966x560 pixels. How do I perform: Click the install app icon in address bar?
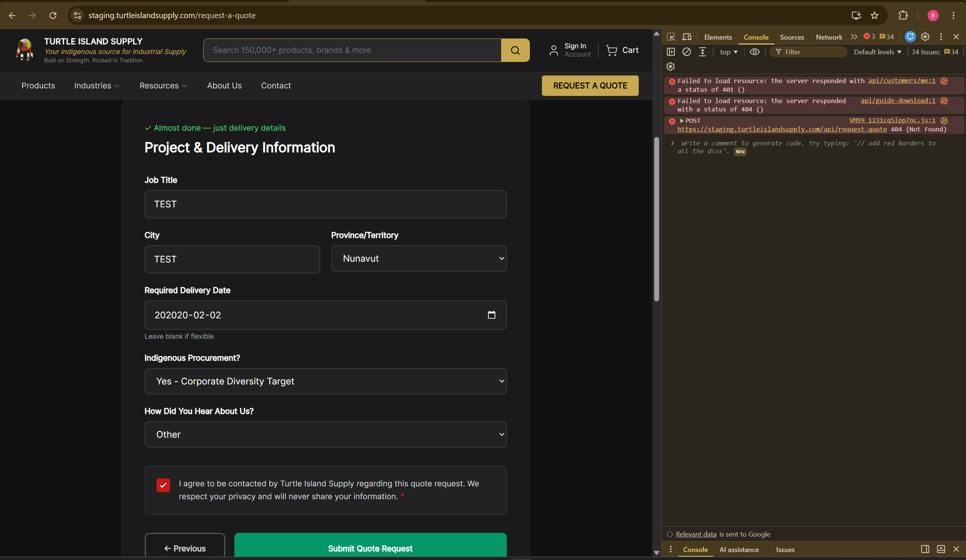point(856,15)
